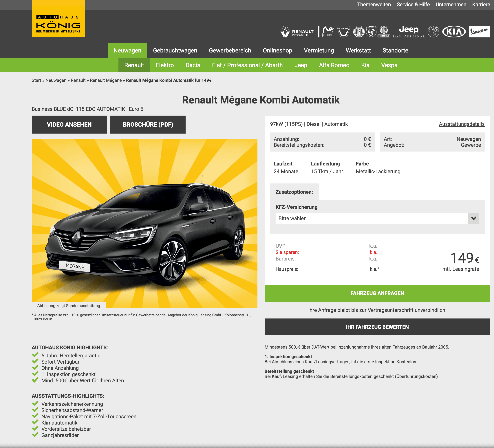
Task: Open the Kia brand logo
Action: (454, 32)
